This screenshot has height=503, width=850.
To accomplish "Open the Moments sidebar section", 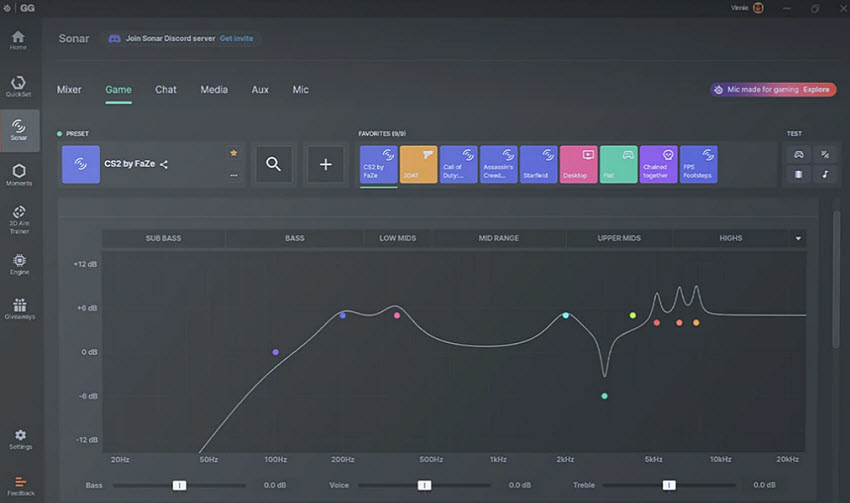I will pos(19,175).
